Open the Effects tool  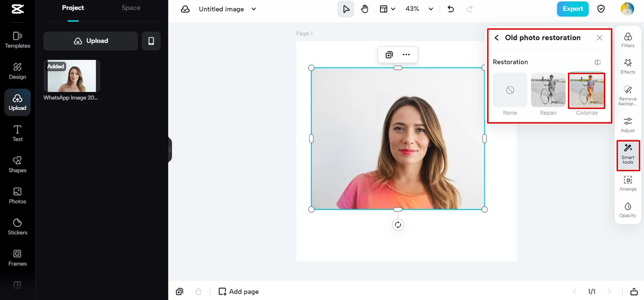(628, 66)
